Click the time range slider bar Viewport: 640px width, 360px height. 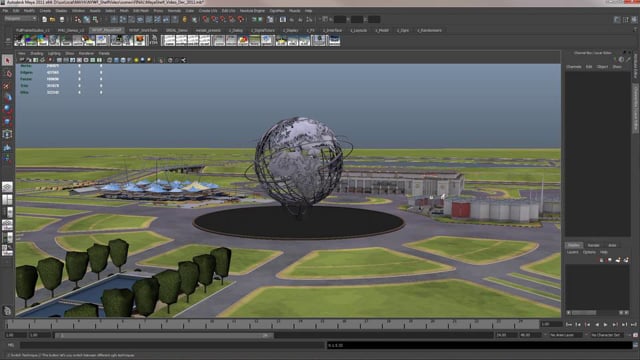164,336
